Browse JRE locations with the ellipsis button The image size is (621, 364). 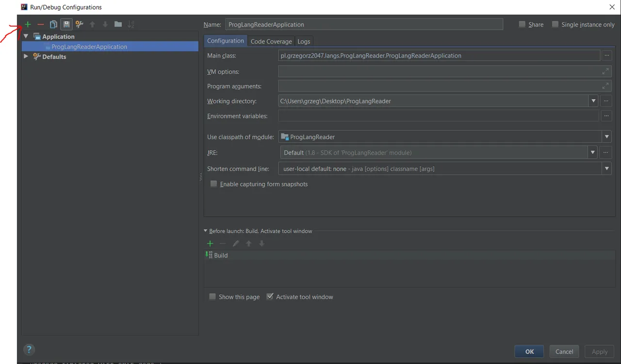point(605,153)
